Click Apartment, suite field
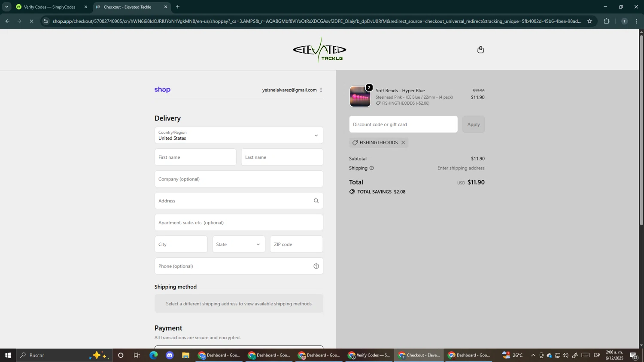This screenshot has height=362, width=644. [x=239, y=223]
